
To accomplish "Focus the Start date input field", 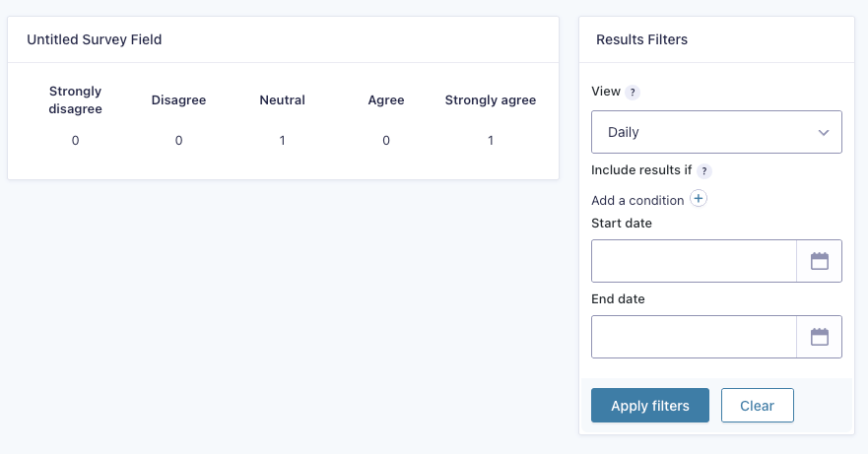I will pyautogui.click(x=694, y=261).
